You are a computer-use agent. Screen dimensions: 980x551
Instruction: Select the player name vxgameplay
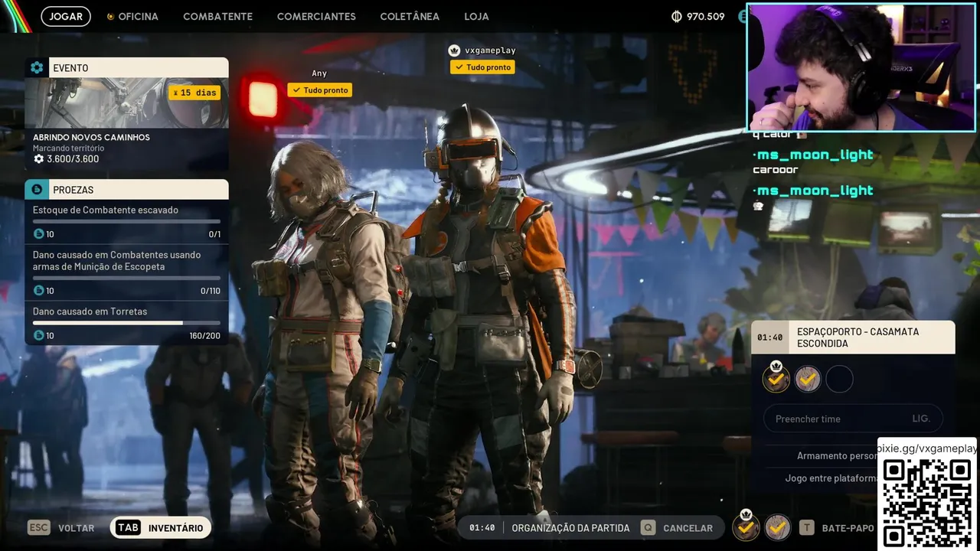490,51
